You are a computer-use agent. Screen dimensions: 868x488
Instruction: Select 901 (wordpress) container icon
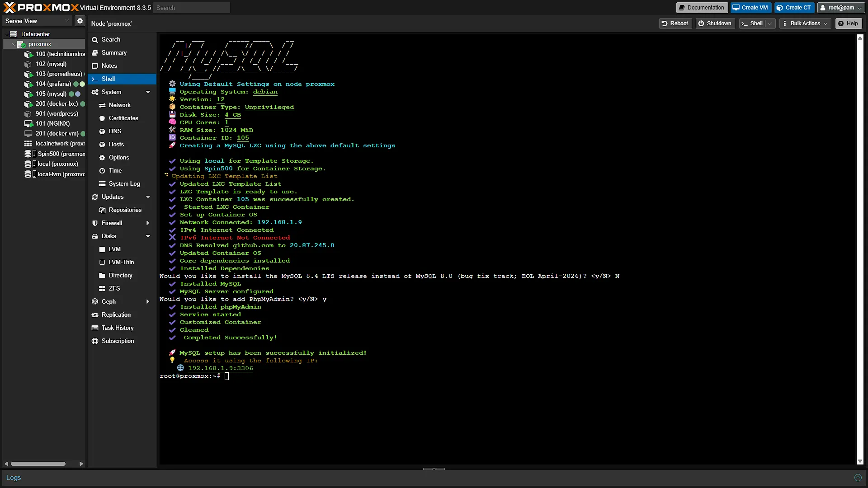[x=28, y=114]
